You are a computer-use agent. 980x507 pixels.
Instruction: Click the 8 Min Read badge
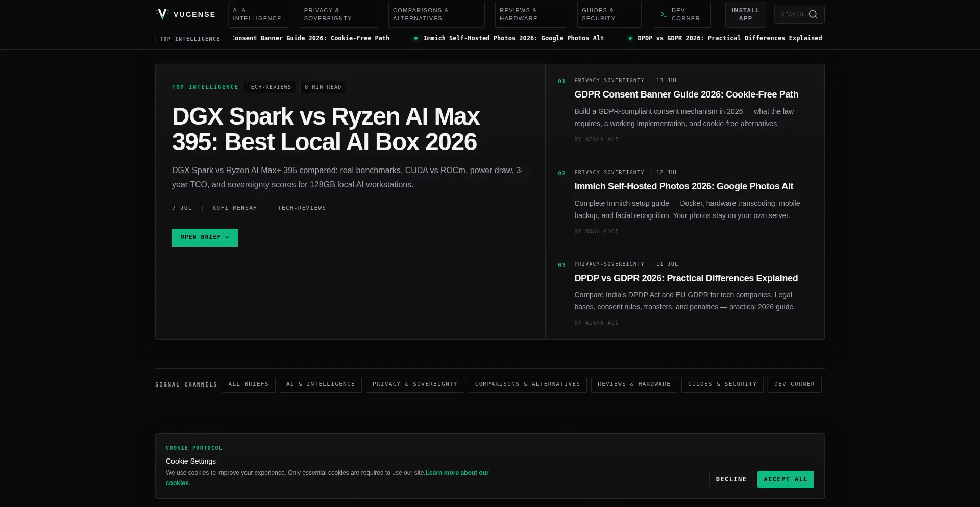pos(323,87)
